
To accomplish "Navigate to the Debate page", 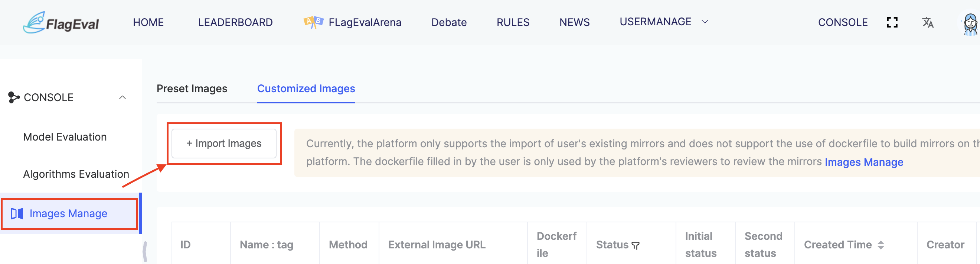I will click(x=448, y=22).
